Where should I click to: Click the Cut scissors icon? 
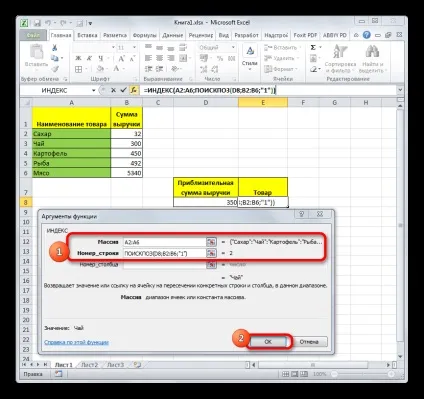click(55, 48)
